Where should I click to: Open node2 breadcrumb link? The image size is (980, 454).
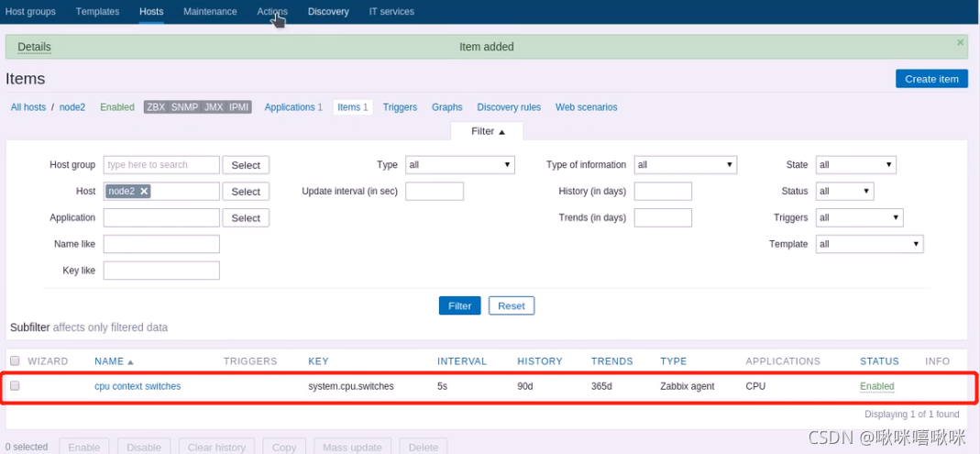click(72, 107)
